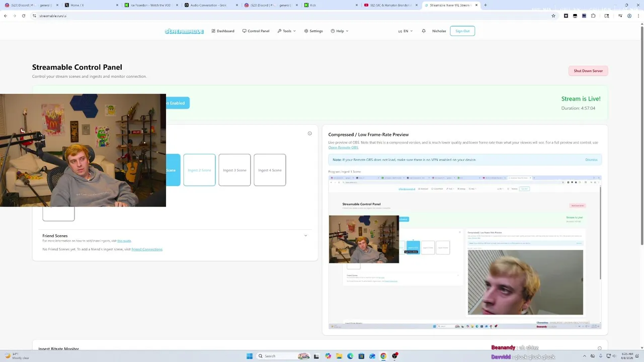
Task: Click the info icon in the scenes card
Action: [x=310, y=133]
